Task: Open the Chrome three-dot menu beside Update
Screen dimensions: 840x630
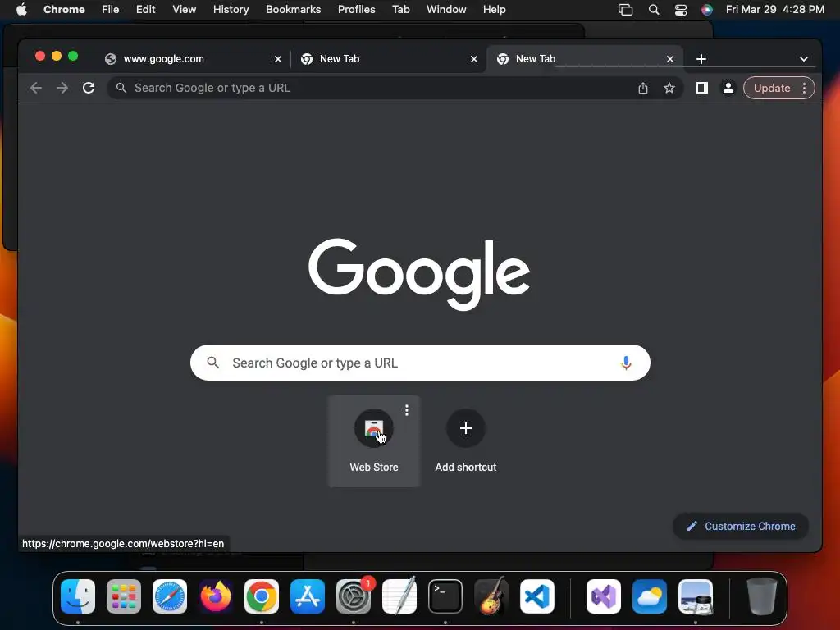Action: (x=804, y=88)
